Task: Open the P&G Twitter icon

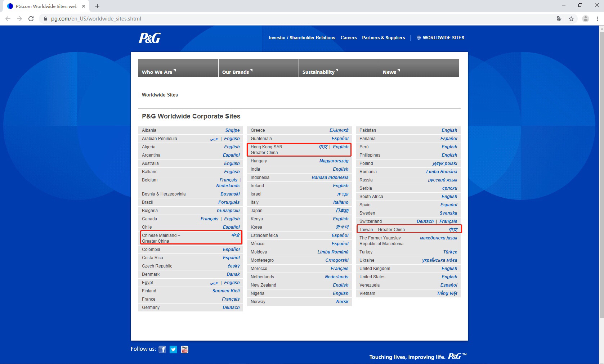Action: (x=173, y=349)
